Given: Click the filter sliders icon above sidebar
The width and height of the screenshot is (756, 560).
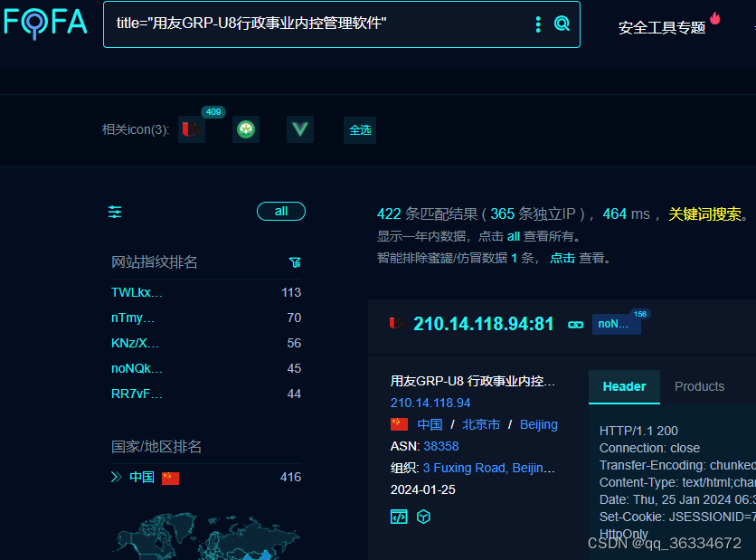Looking at the screenshot, I should coord(114,211).
